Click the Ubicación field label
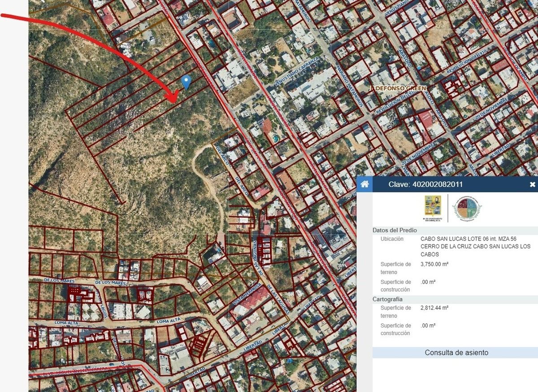538x392 pixels. pos(392,239)
